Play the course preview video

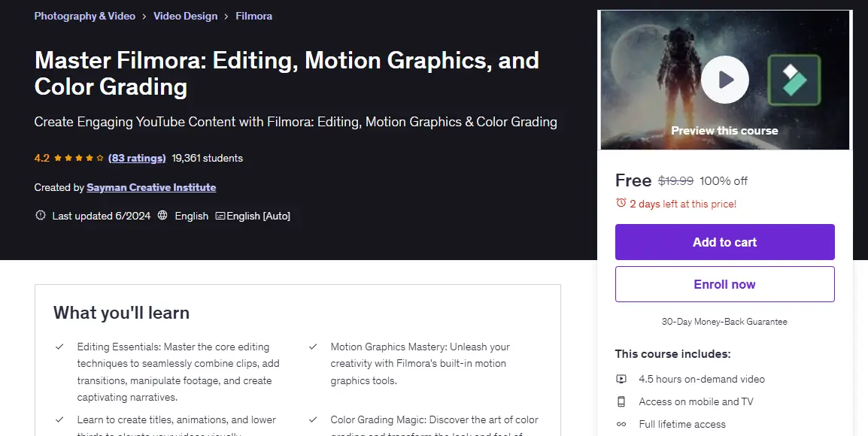pos(724,80)
